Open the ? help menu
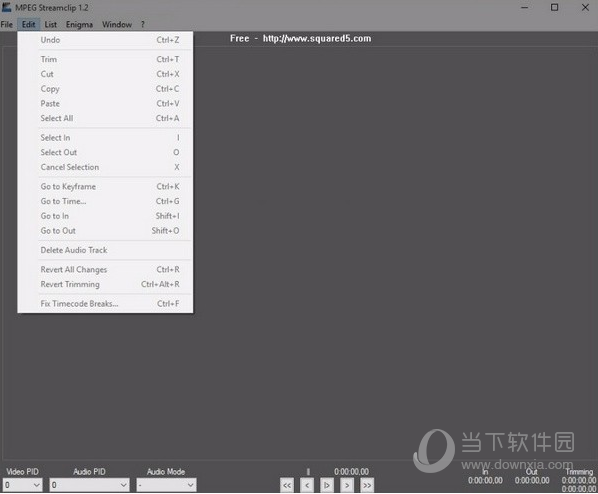The image size is (598, 494). (x=143, y=24)
